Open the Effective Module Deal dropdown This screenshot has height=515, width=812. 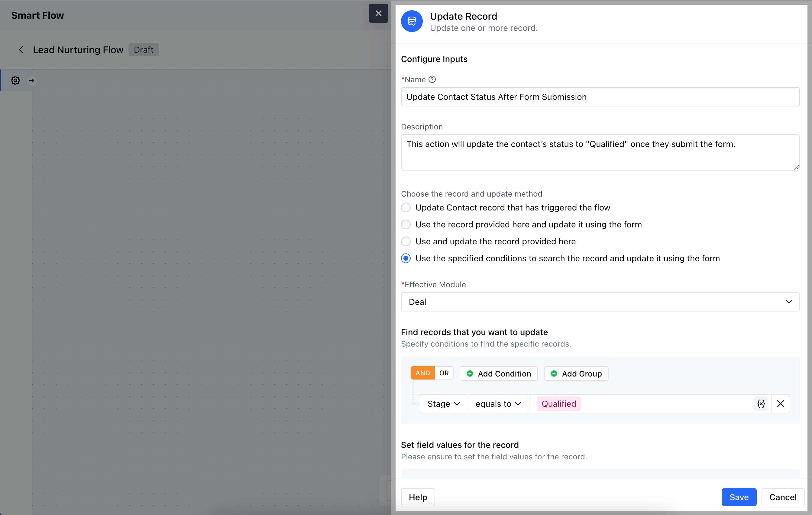600,302
